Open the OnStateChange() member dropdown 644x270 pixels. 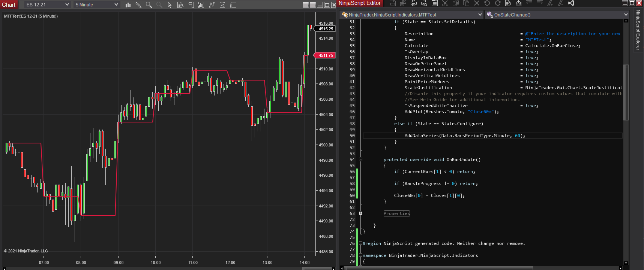tap(557, 15)
